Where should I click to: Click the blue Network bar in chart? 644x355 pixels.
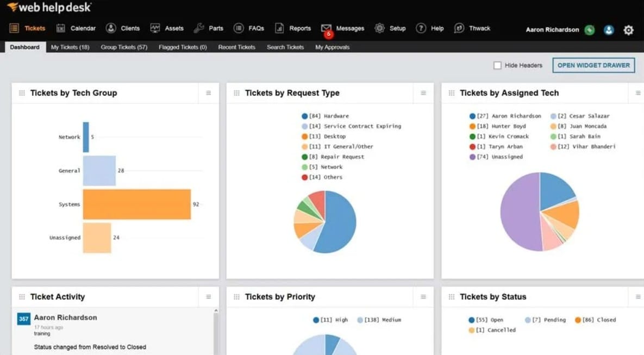point(86,137)
